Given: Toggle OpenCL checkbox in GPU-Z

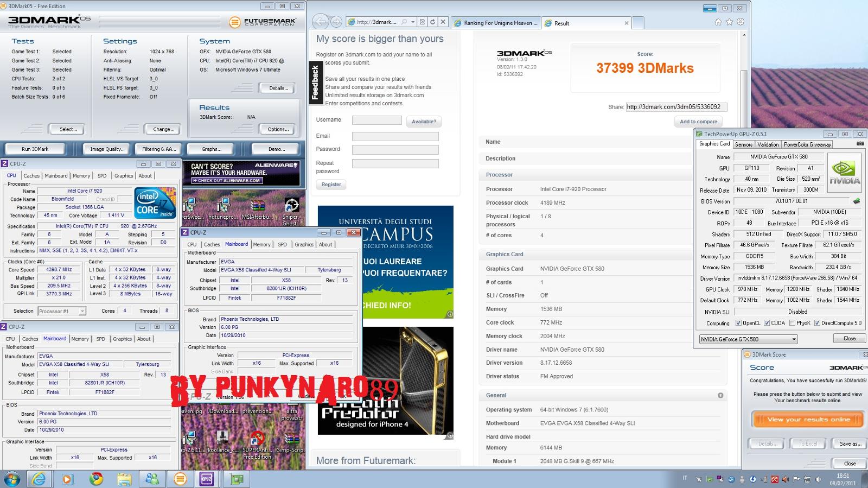Looking at the screenshot, I should 738,323.
